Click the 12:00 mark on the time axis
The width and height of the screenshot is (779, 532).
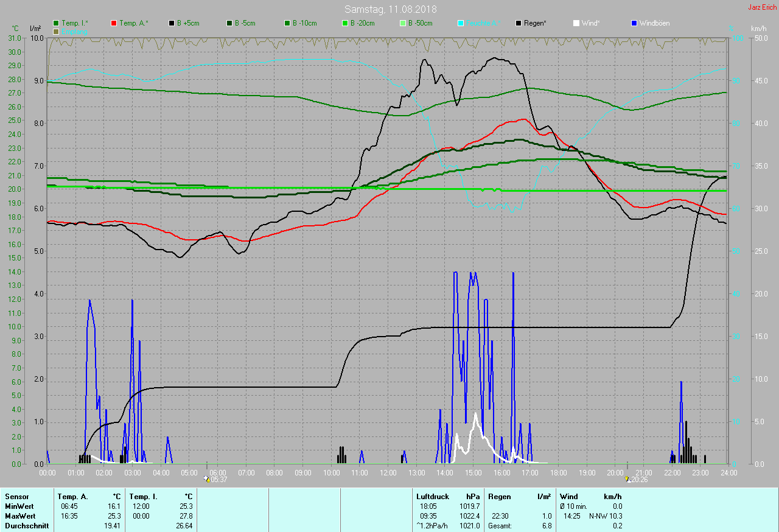click(x=388, y=472)
